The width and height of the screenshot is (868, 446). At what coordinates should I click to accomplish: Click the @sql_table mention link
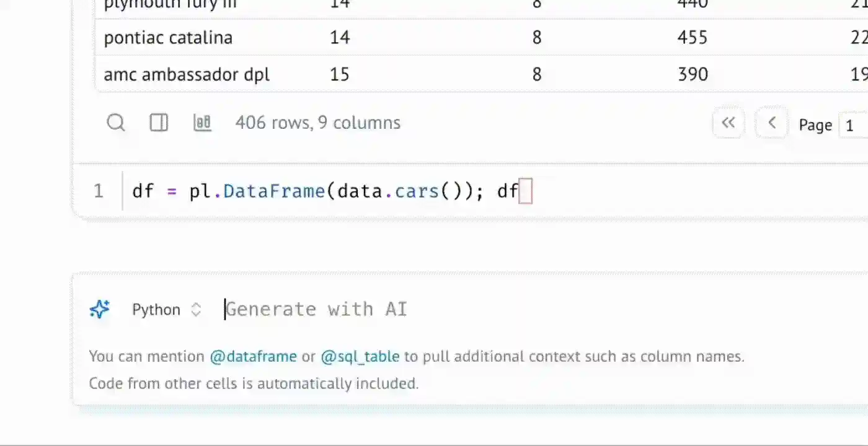tap(360, 357)
